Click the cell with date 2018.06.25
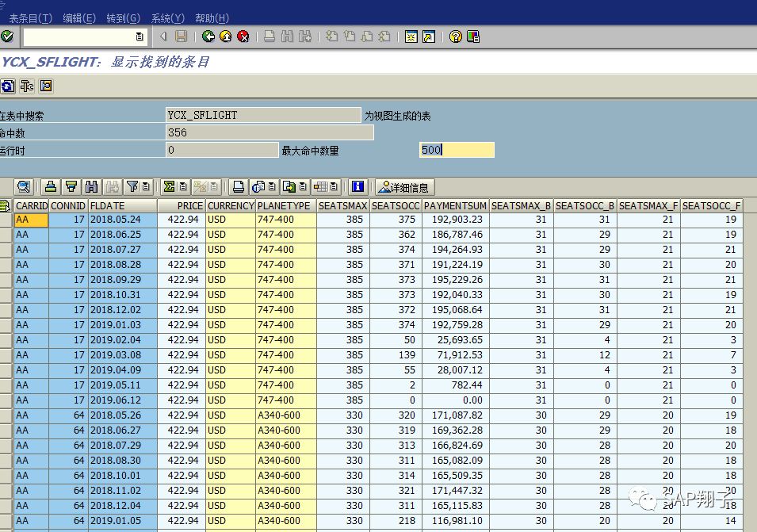Viewport: 757px width, 532px height. click(x=123, y=235)
